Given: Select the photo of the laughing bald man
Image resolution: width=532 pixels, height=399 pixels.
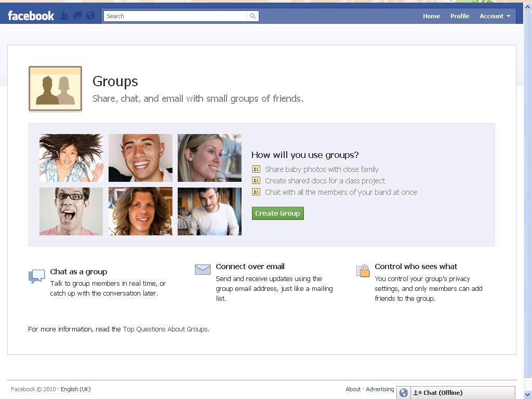Looking at the screenshot, I should click(140, 158).
